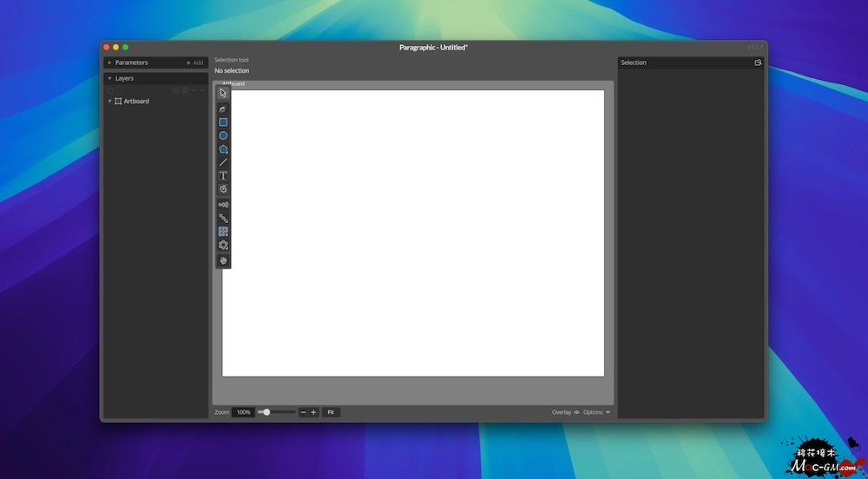Select the Pen tool
The width and height of the screenshot is (868, 479).
point(223,109)
